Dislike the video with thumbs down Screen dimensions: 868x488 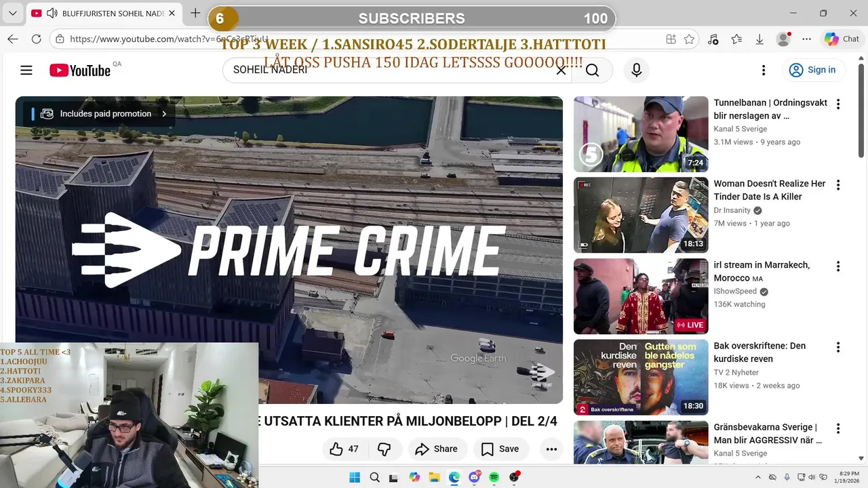click(x=384, y=449)
